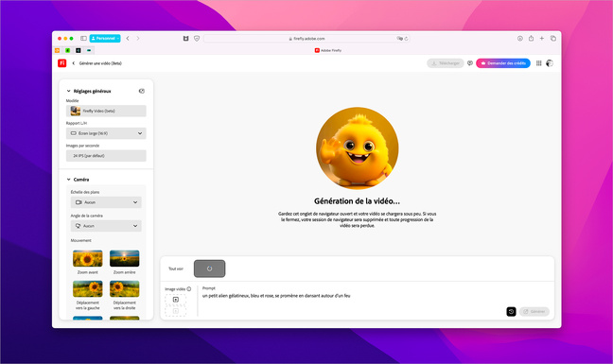Open a new Safari tab with plus
613x364 pixels.
point(542,38)
